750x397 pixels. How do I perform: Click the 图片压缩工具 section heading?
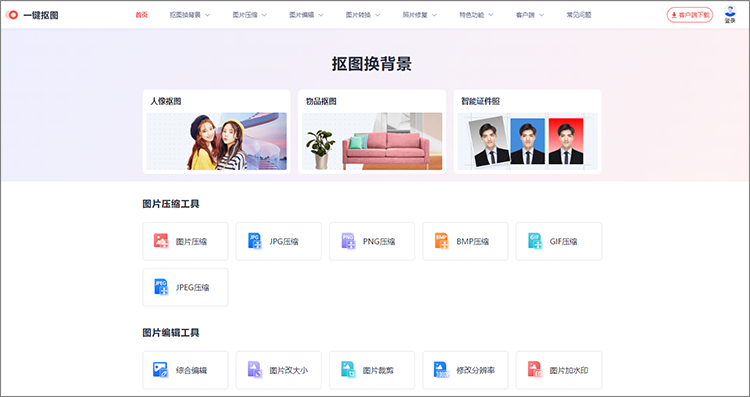pos(171,204)
